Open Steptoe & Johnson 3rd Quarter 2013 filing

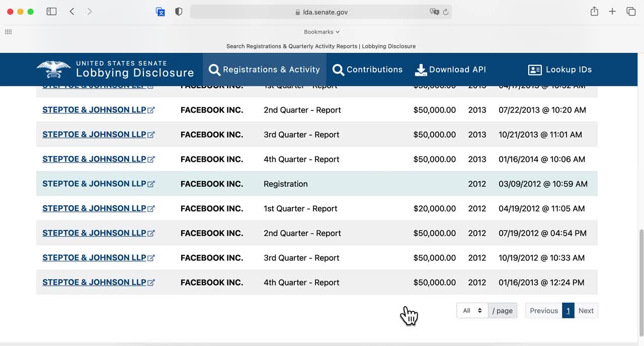click(x=94, y=134)
